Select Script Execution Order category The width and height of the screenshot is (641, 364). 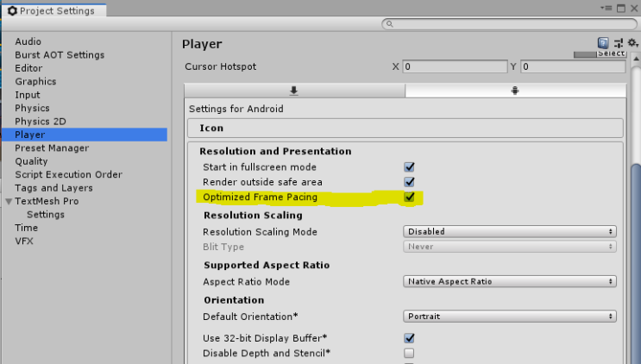click(68, 174)
